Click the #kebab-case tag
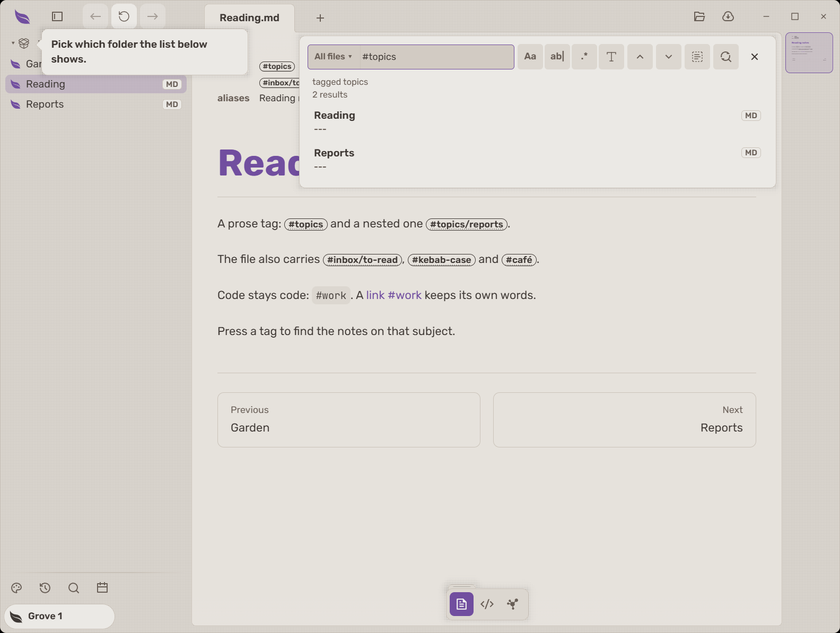Viewport: 840px width, 633px height. (442, 260)
